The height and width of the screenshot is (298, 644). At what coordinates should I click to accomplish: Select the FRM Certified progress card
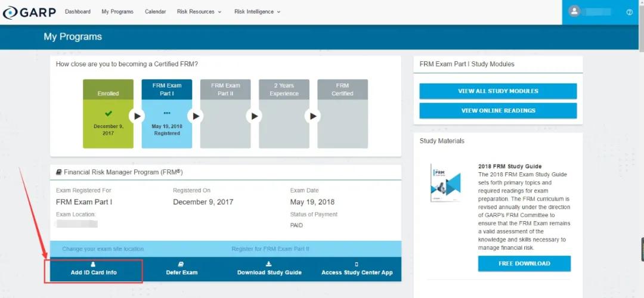(342, 114)
